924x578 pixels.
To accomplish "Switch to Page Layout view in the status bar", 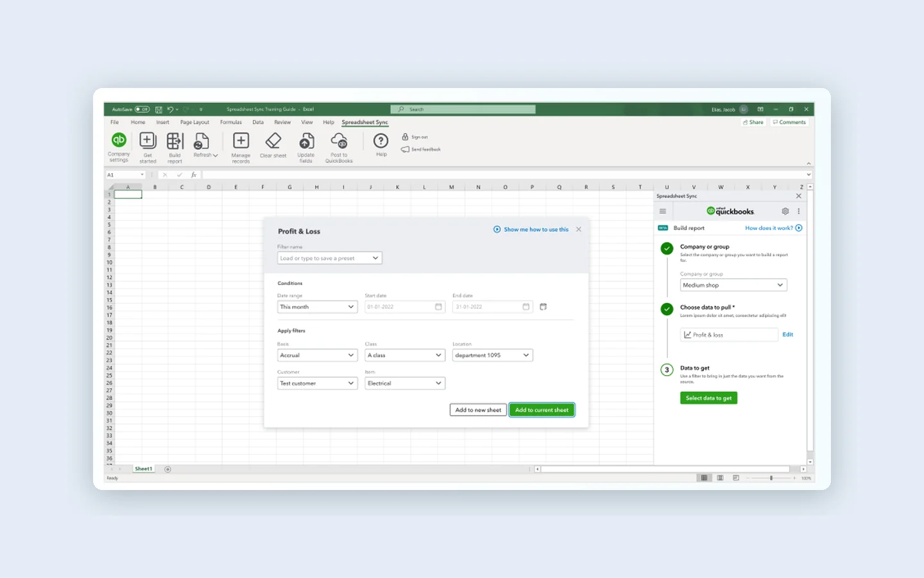I will (720, 478).
